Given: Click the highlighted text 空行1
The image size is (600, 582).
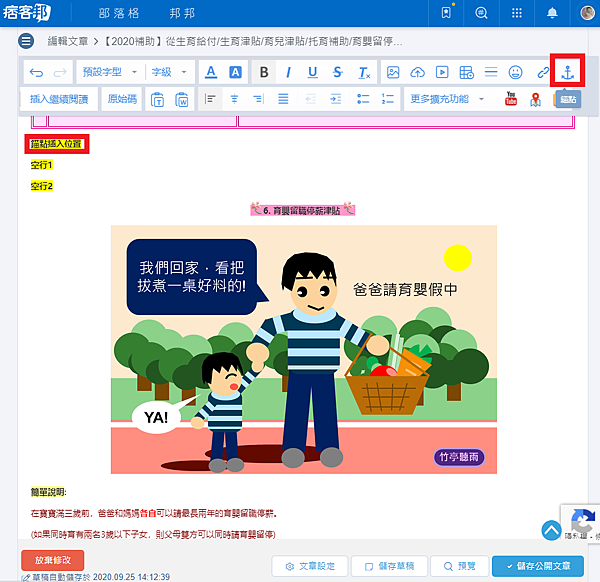Looking at the screenshot, I should (41, 165).
